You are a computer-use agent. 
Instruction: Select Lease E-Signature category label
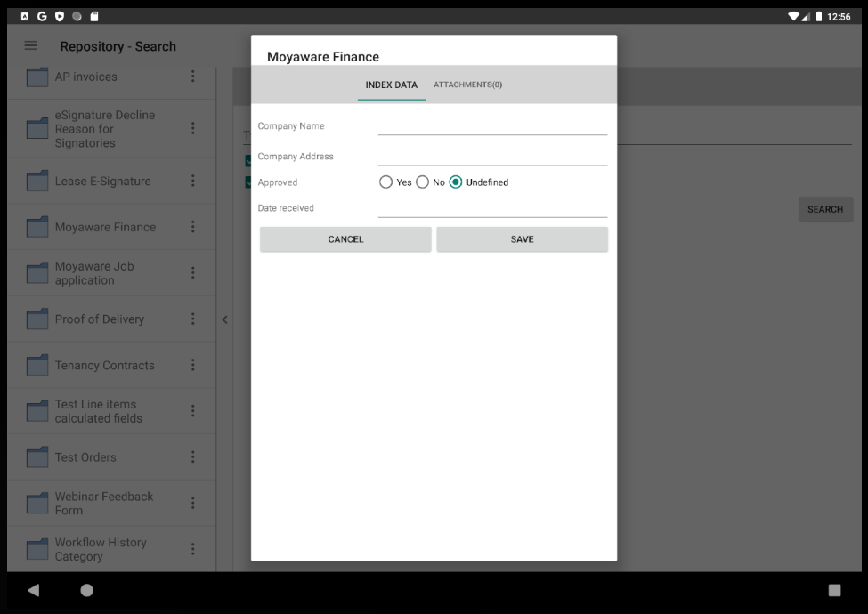point(103,182)
